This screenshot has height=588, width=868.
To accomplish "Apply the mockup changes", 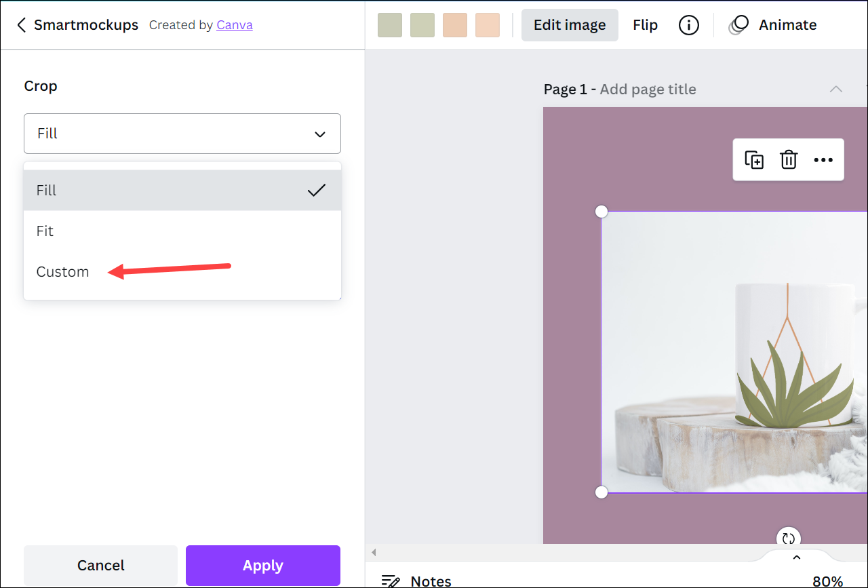I will click(263, 566).
